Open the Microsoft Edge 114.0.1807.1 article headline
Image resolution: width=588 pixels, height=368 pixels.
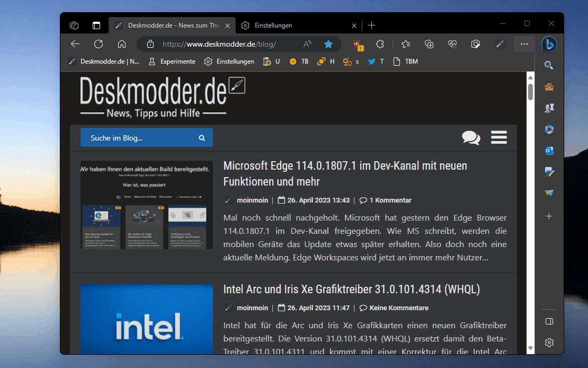(x=345, y=173)
